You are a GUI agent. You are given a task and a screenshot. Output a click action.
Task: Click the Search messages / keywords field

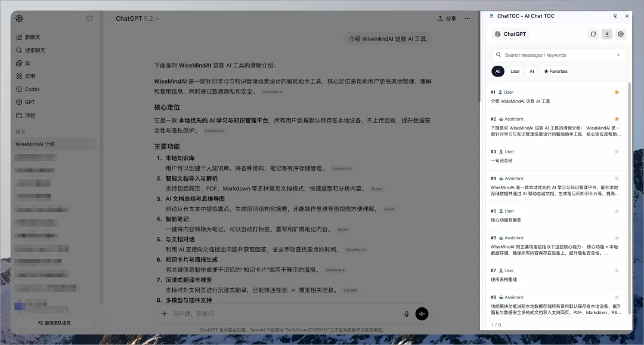[558, 55]
